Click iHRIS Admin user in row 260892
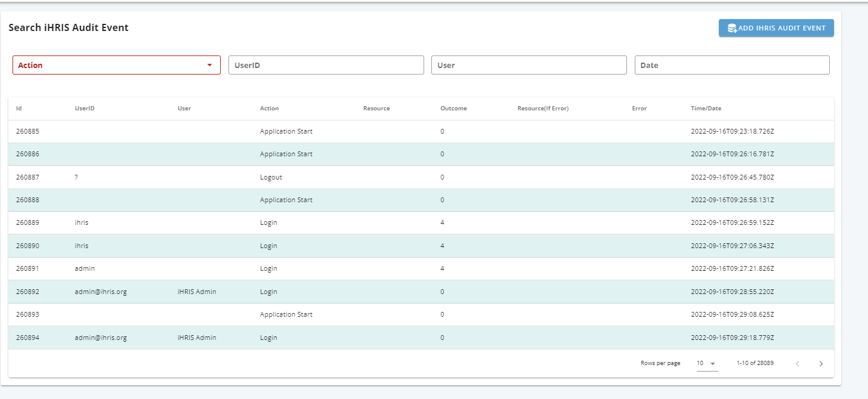Viewport: 868px width, 399px height. [197, 292]
